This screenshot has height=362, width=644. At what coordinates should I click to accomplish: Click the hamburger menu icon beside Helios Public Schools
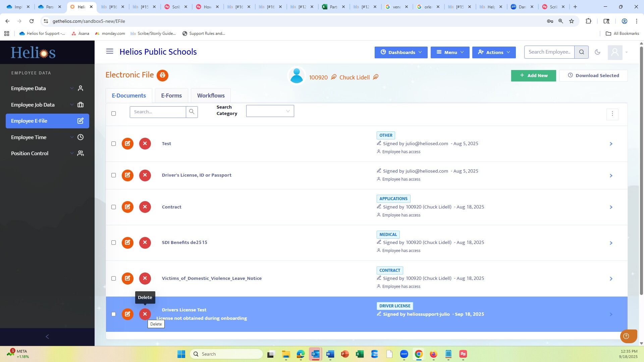110,52
